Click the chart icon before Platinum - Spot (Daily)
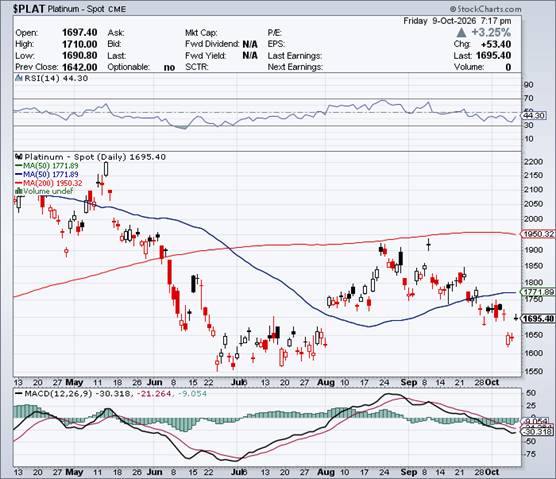This screenshot has height=479, width=556. click(x=19, y=157)
